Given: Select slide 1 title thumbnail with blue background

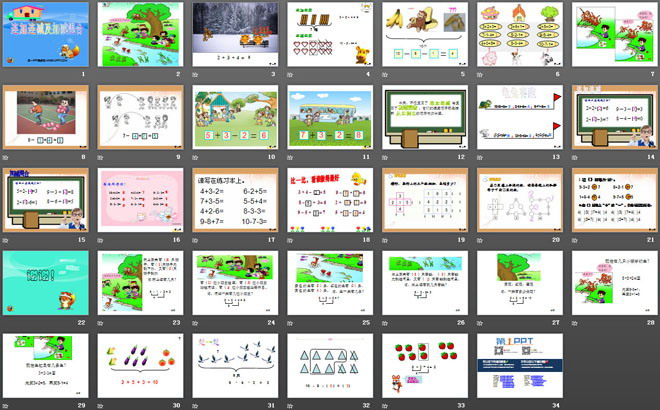Looking at the screenshot, I should coord(46,34).
